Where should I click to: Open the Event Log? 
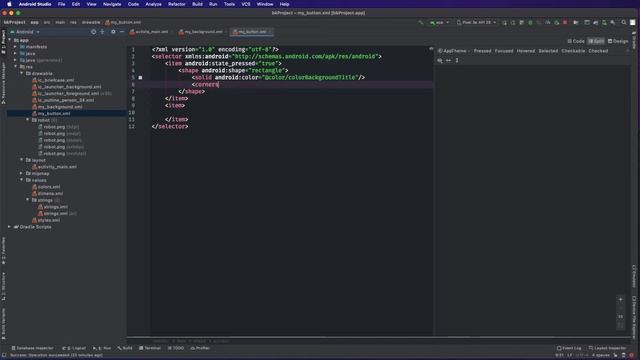coord(569,348)
